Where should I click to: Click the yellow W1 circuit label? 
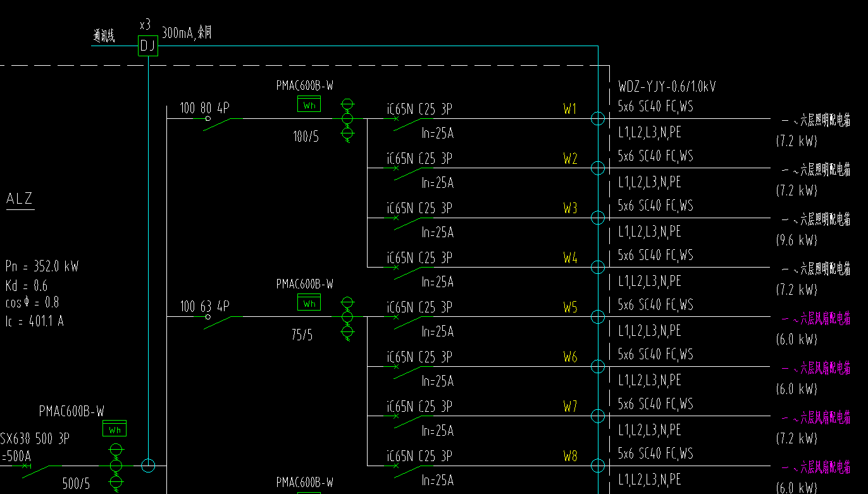(570, 109)
